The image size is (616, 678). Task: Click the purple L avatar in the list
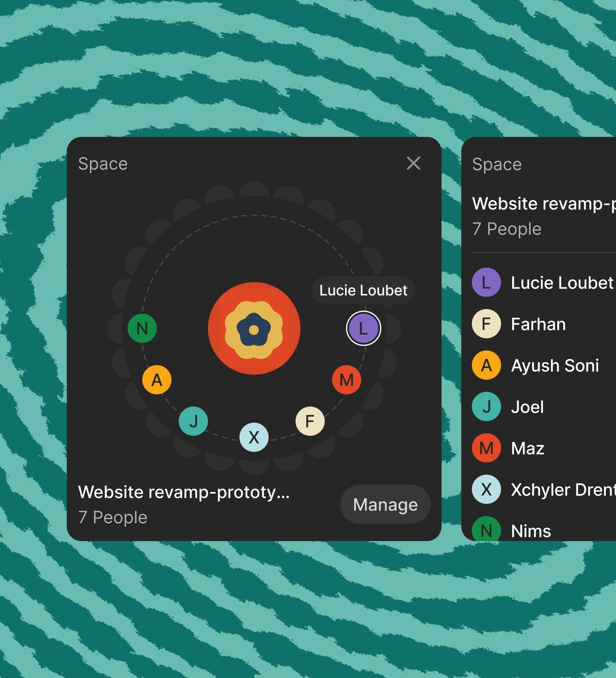[x=486, y=283]
